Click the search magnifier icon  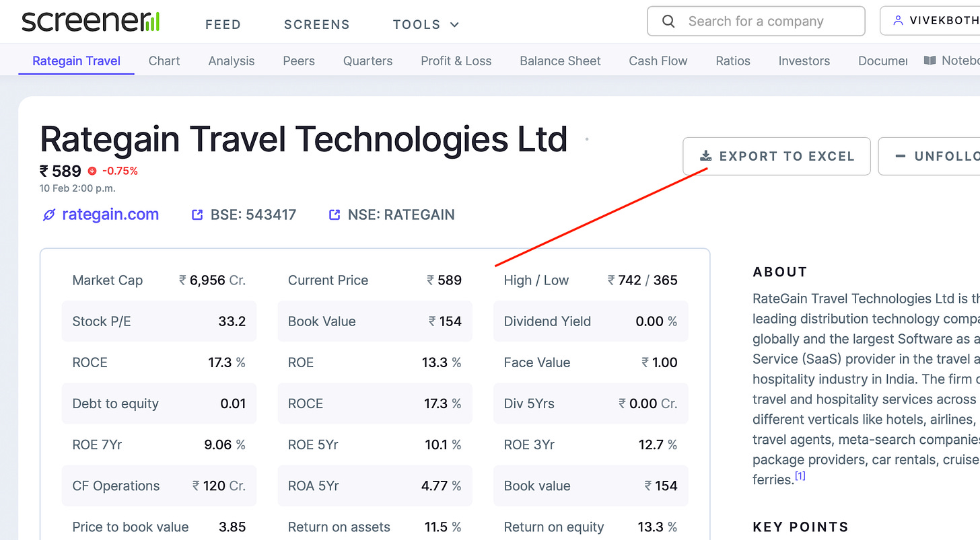pos(668,22)
